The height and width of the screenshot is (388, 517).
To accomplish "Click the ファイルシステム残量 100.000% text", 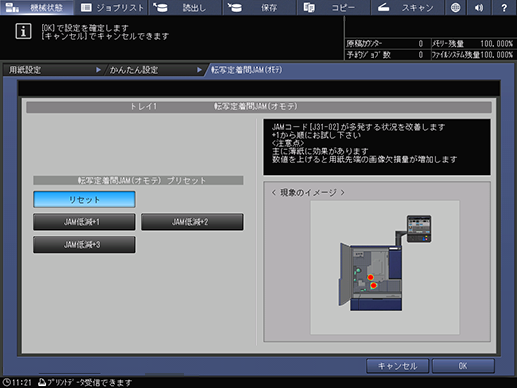I will (472, 55).
